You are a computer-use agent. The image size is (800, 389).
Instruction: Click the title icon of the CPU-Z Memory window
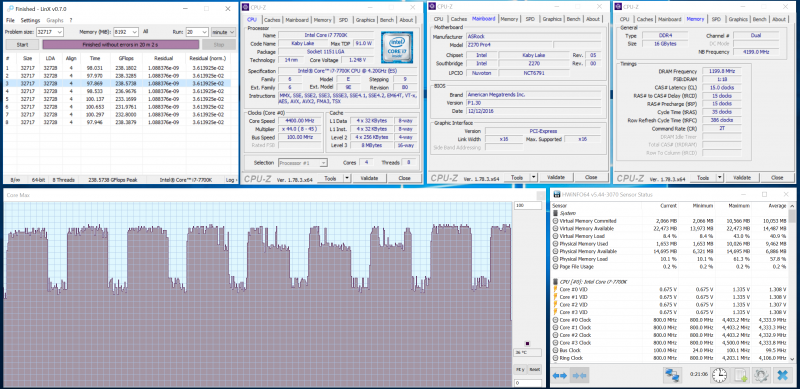click(x=618, y=7)
